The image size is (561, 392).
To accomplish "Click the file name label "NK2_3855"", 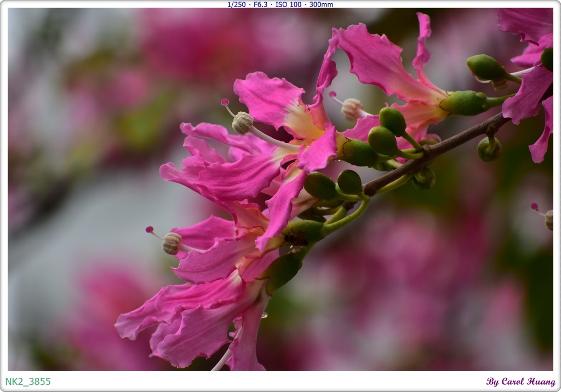I will [x=28, y=382].
